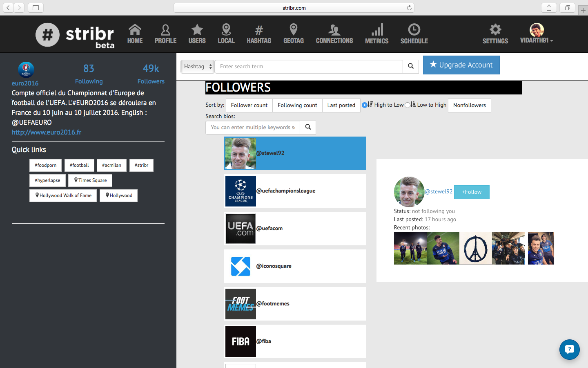
Task: Open #acmilan quick link
Action: (111, 165)
